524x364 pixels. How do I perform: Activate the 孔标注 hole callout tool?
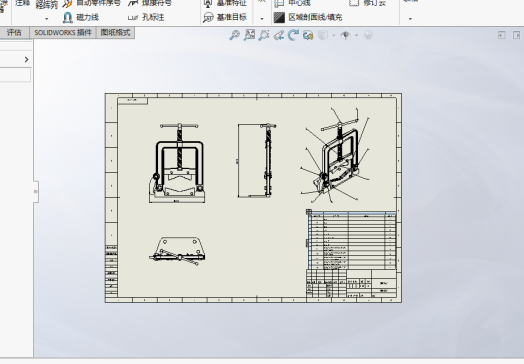pos(146,17)
